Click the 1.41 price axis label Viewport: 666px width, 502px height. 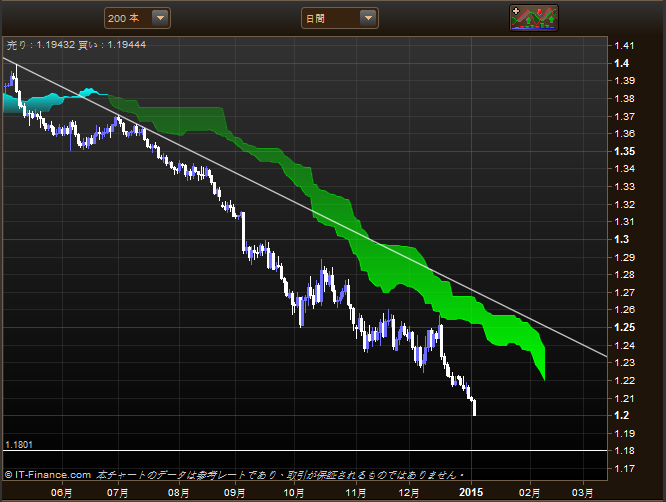pyautogui.click(x=624, y=45)
